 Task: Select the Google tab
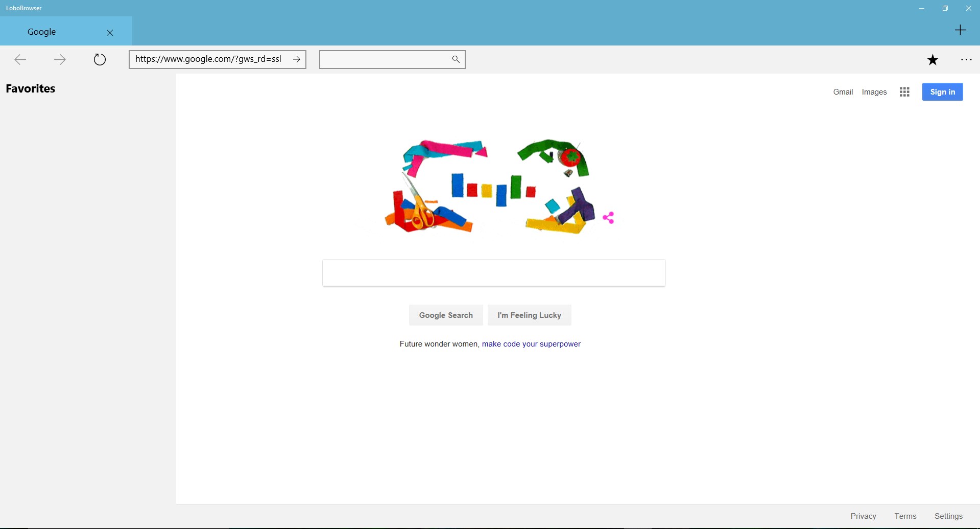coord(66,31)
